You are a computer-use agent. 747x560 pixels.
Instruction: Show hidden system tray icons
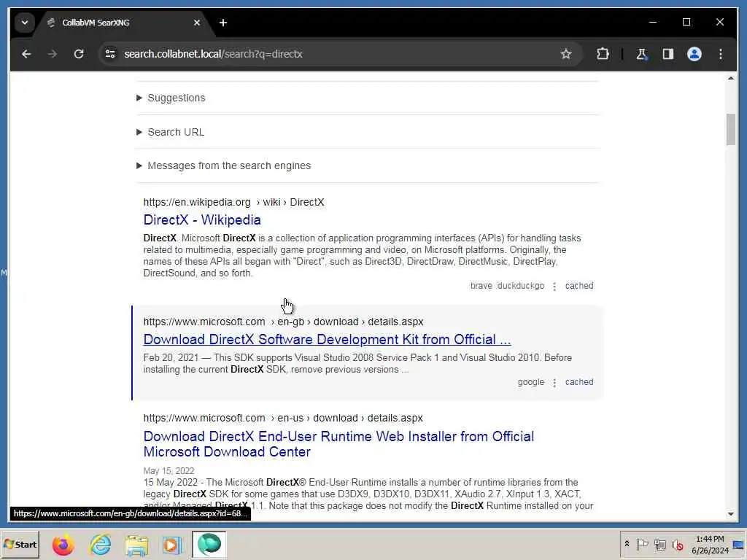point(627,544)
